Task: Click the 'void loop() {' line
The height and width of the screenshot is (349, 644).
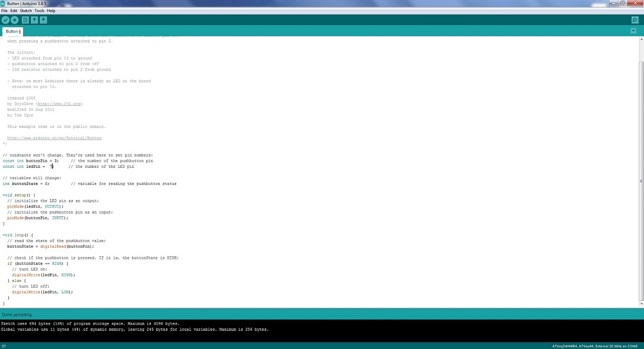Action: click(x=18, y=235)
